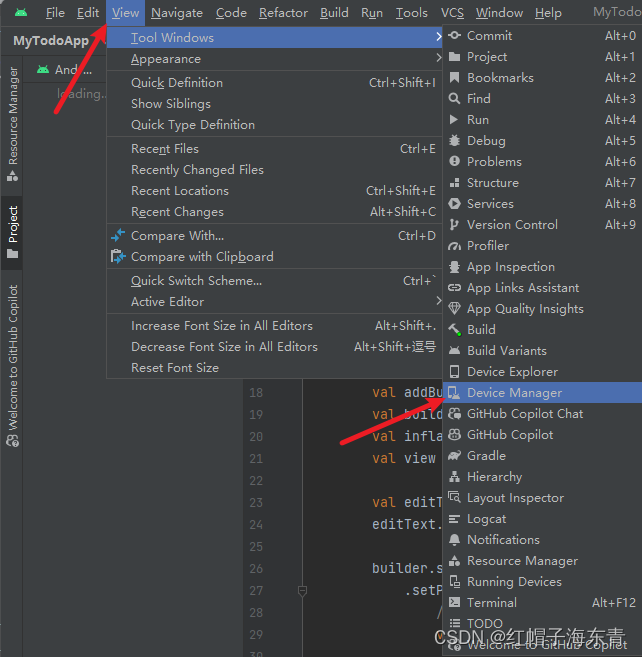The height and width of the screenshot is (657, 642).
Task: Open the Notifications tool window
Action: tap(542, 540)
